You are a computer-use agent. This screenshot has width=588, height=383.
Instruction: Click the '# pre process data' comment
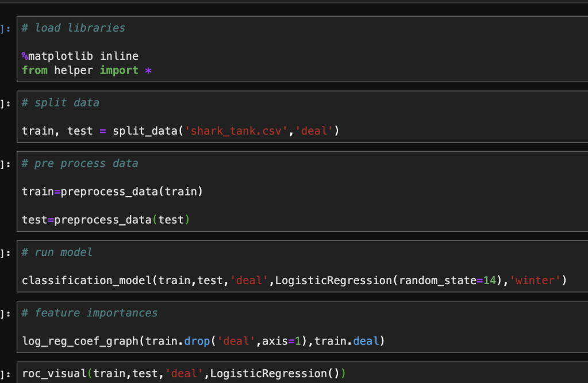pos(80,163)
